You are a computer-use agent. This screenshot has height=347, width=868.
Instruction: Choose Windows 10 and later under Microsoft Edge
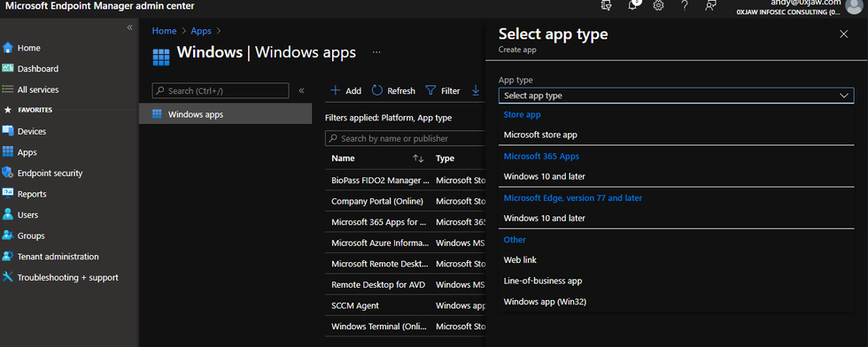(x=544, y=218)
